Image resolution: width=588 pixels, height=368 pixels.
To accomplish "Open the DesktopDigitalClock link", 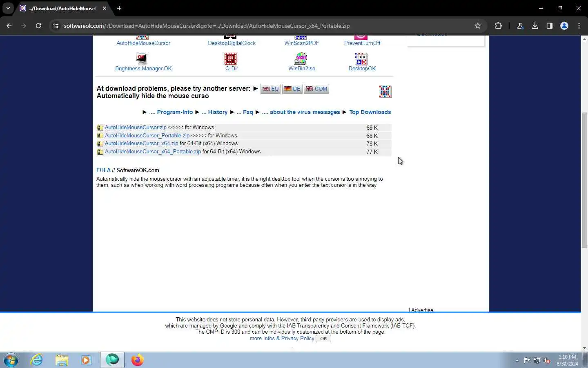I will 232,43.
